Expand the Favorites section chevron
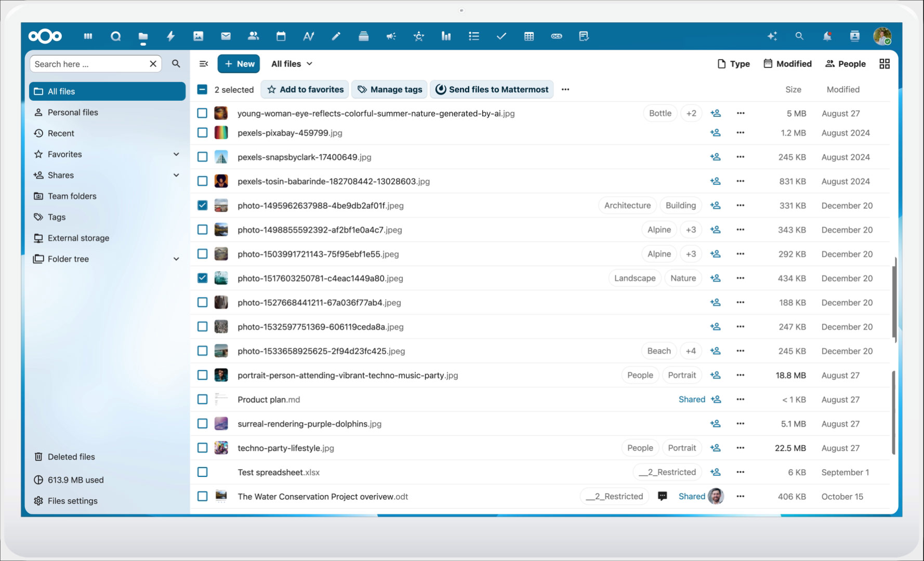 pos(176,154)
